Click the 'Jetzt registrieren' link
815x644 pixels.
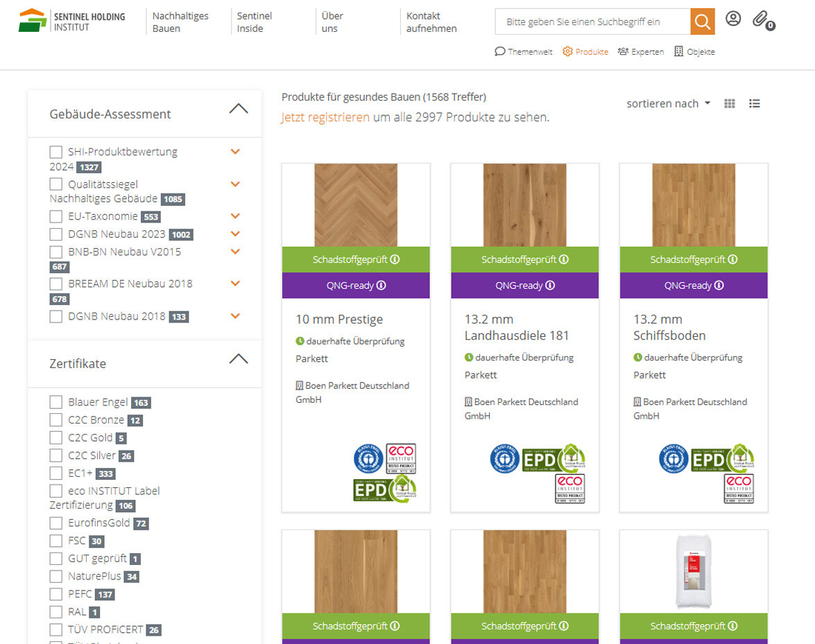click(x=325, y=117)
